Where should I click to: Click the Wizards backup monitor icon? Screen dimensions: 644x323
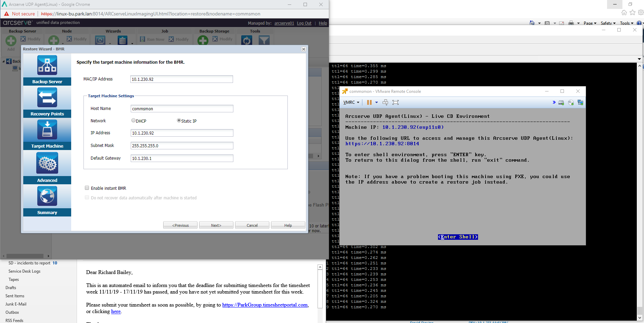(x=100, y=40)
